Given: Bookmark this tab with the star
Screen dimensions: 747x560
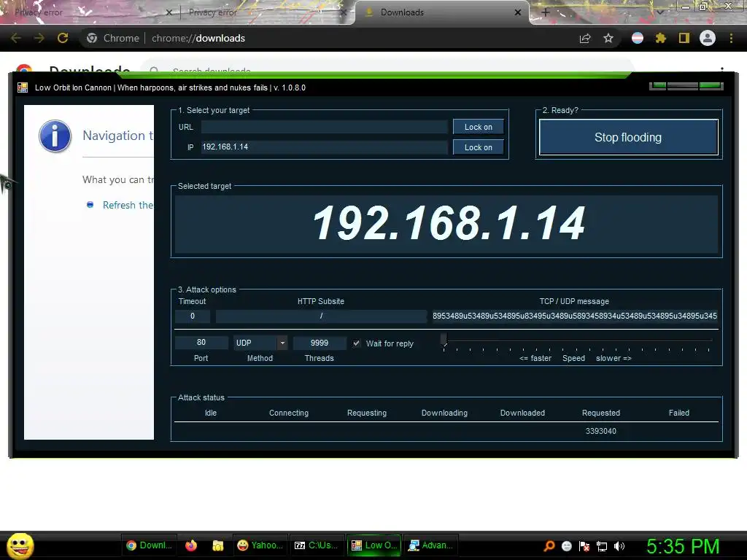Looking at the screenshot, I should 608,38.
